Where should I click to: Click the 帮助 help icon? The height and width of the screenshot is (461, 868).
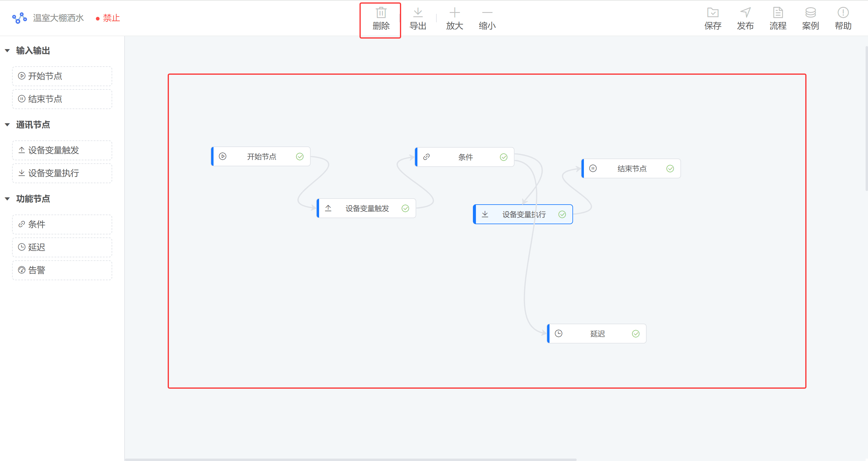[843, 13]
